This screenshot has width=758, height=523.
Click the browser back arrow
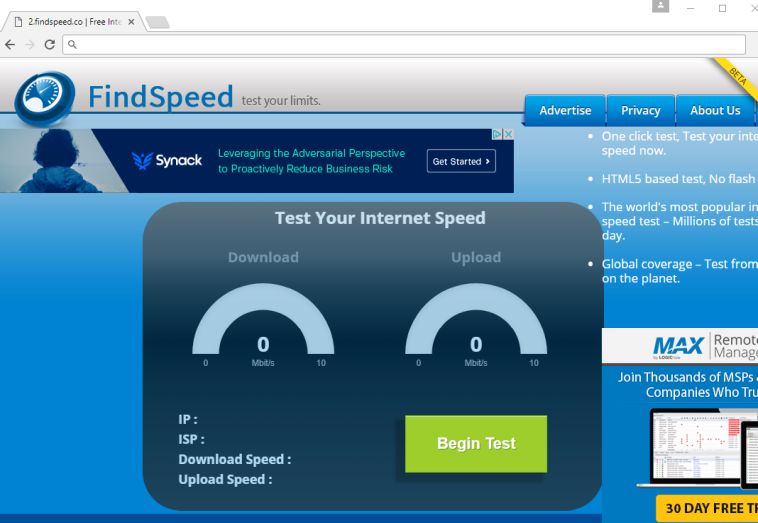pyautogui.click(x=10, y=44)
